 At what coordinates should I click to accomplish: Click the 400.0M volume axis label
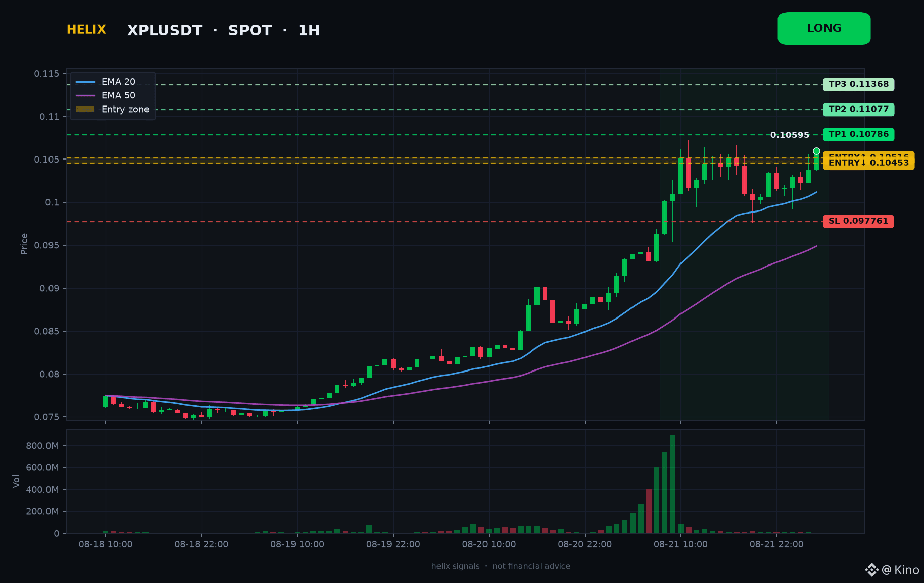tap(42, 490)
